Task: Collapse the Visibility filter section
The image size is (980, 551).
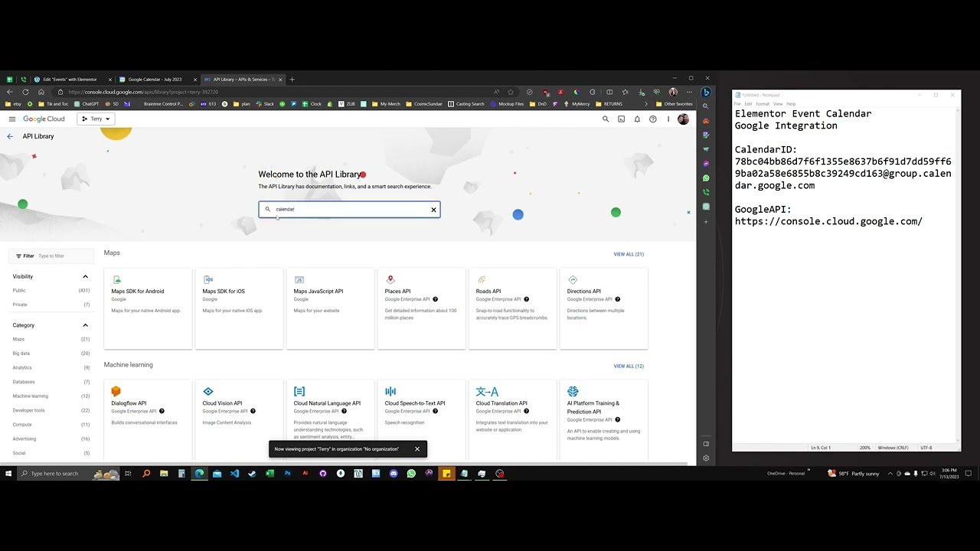Action: 85,276
